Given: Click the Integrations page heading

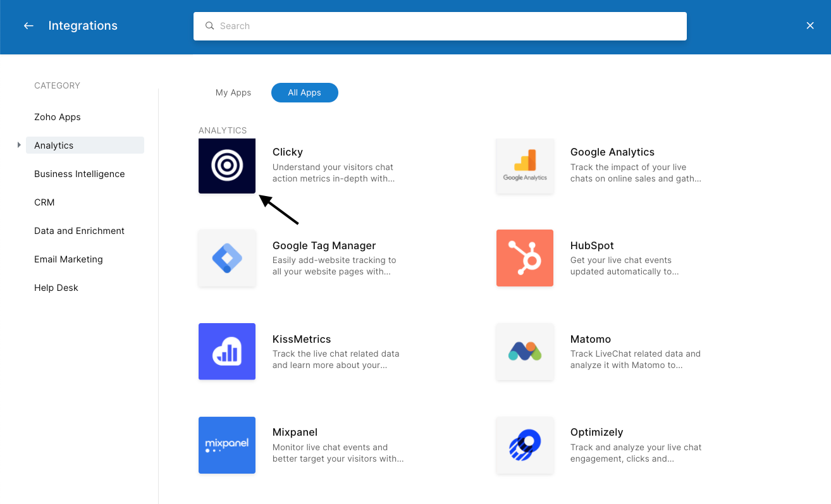Looking at the screenshot, I should point(83,26).
